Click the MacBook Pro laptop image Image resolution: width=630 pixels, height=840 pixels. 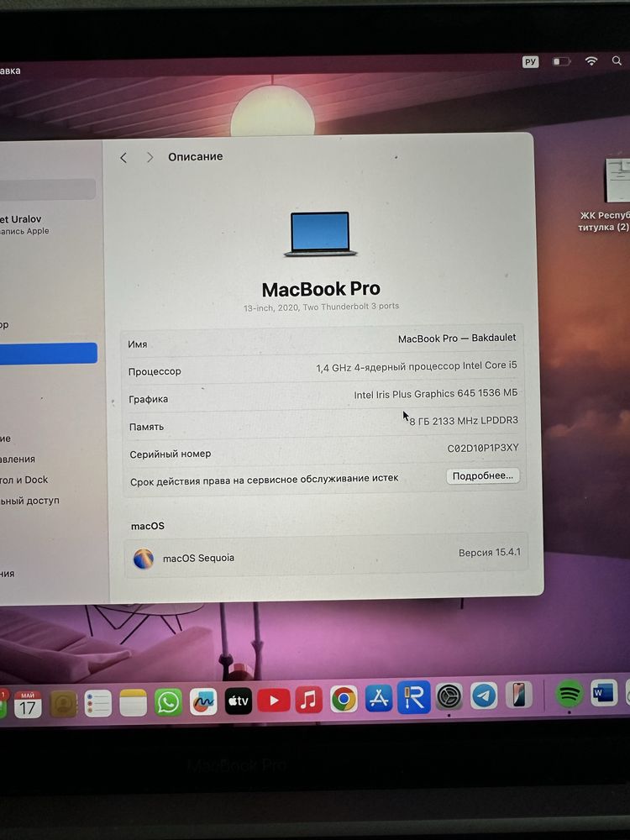(x=320, y=234)
